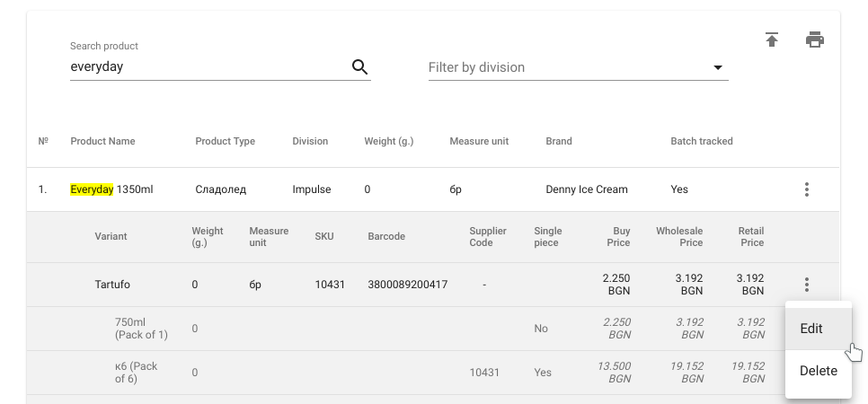The image size is (868, 404).
Task: Click the search magnifier icon
Action: coord(359,67)
